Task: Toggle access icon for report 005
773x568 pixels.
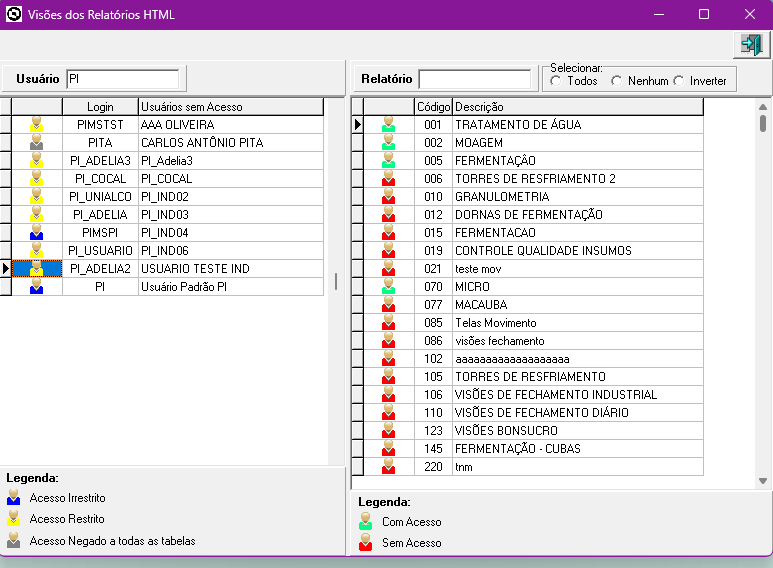Action: point(388,160)
